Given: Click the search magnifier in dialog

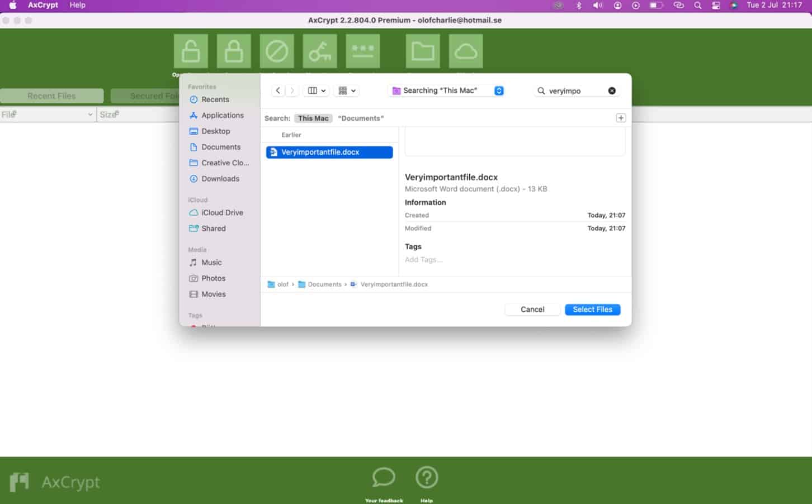Looking at the screenshot, I should pyautogui.click(x=541, y=91).
